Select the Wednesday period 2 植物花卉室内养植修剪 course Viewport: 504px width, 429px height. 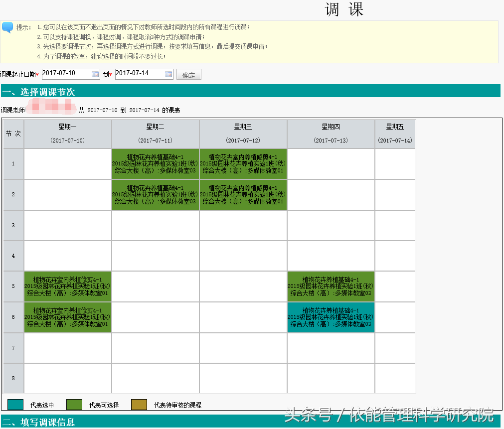pyautogui.click(x=243, y=194)
